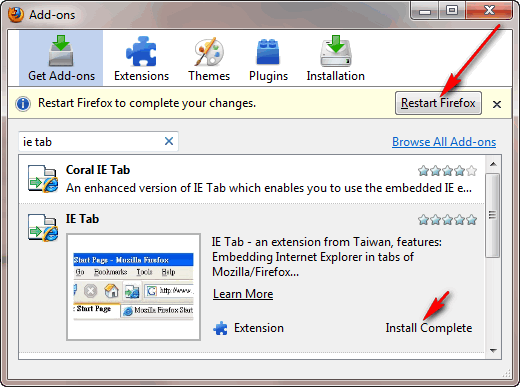Click the IE Tab description text
The width and height of the screenshot is (520, 387).
(327, 257)
